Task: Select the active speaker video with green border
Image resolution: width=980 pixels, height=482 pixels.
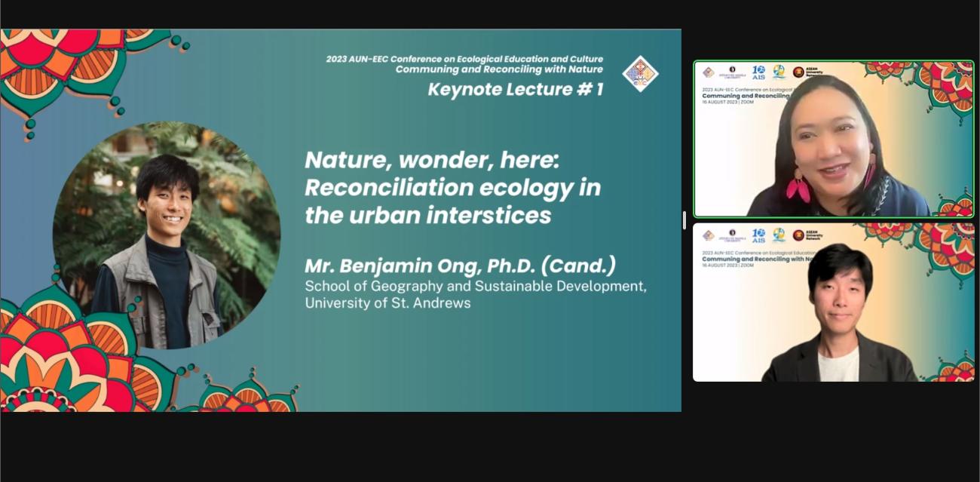Action: (x=833, y=140)
